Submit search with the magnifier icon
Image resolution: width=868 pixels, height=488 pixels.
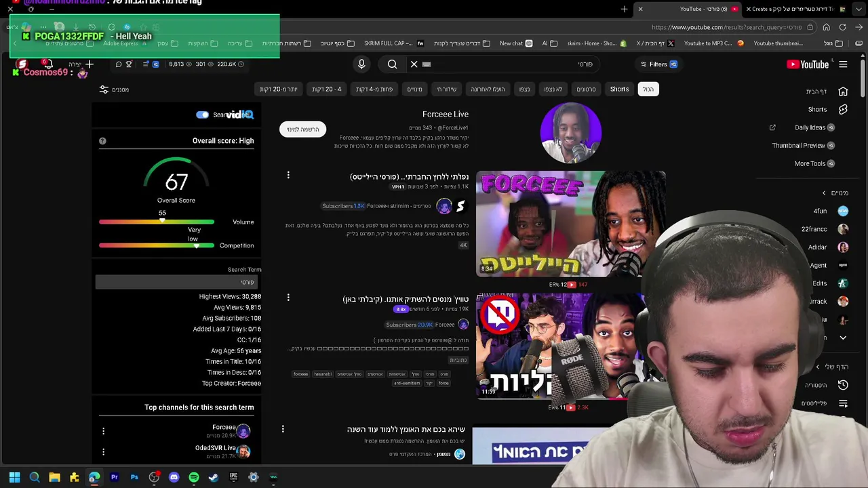[x=392, y=64]
